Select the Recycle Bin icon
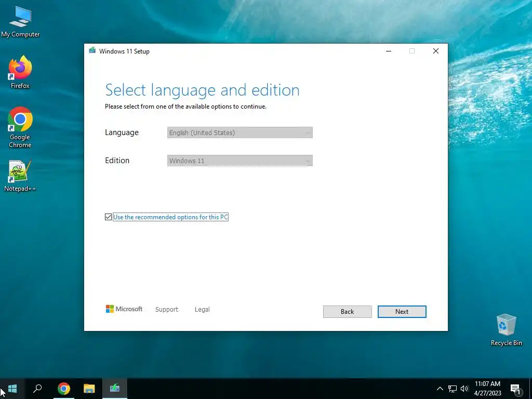This screenshot has height=399, width=532. (506, 330)
